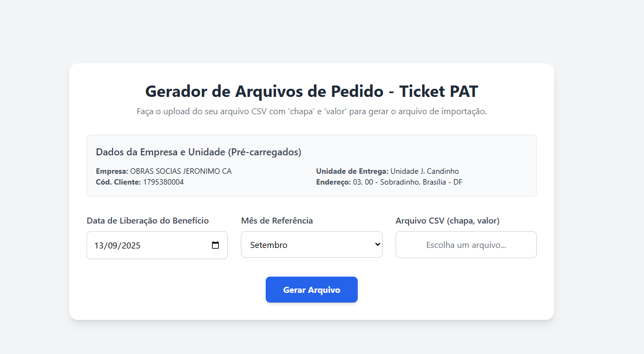This screenshot has width=644, height=354.
Task: Click the CSV file picker placeholder text
Action: pyautogui.click(x=465, y=245)
